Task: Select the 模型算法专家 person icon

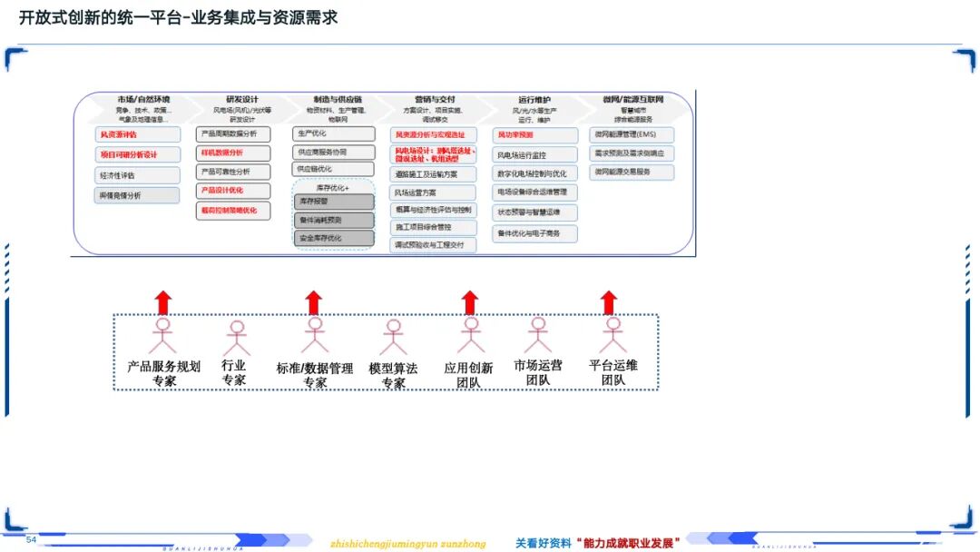Action: (x=393, y=337)
